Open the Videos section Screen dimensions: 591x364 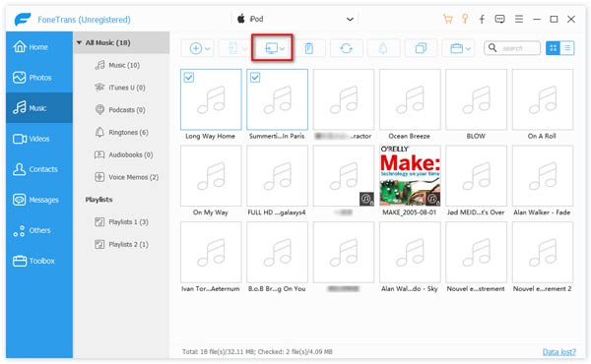(39, 139)
